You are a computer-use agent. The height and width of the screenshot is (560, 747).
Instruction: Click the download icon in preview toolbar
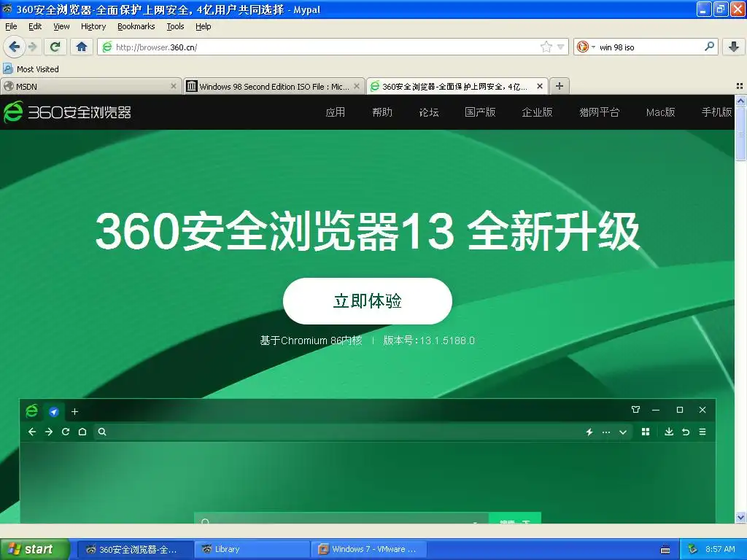coord(669,432)
